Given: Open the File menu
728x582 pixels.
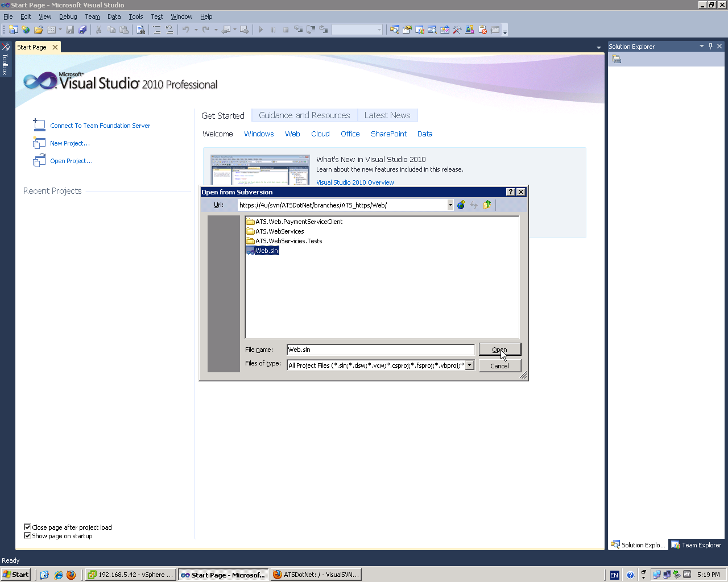Looking at the screenshot, I should pyautogui.click(x=8, y=16).
